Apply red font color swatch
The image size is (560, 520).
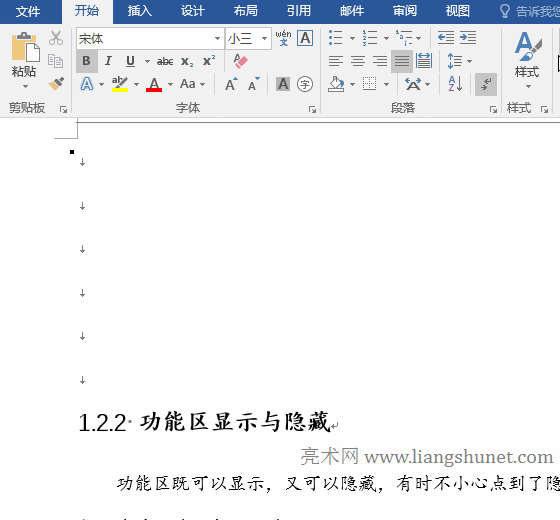[154, 85]
